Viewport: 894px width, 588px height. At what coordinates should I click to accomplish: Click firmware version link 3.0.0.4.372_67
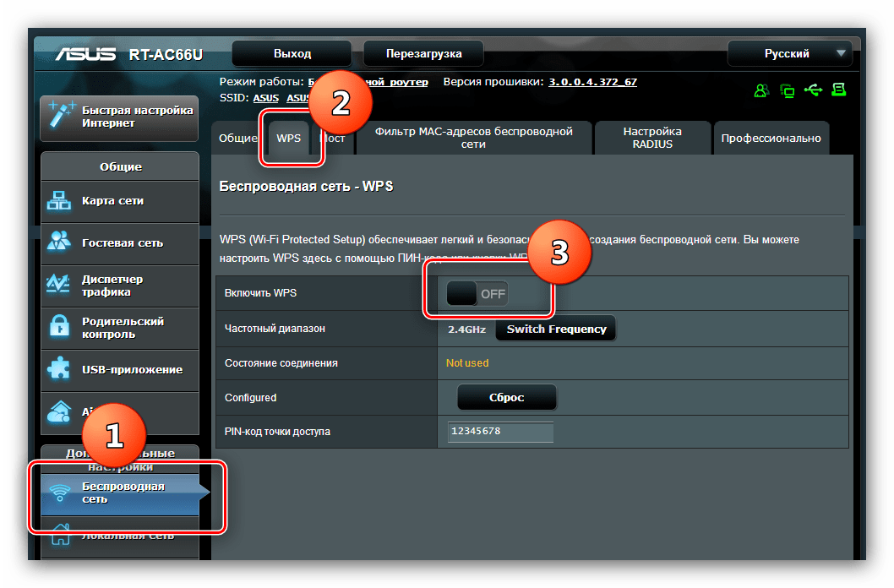(x=592, y=82)
